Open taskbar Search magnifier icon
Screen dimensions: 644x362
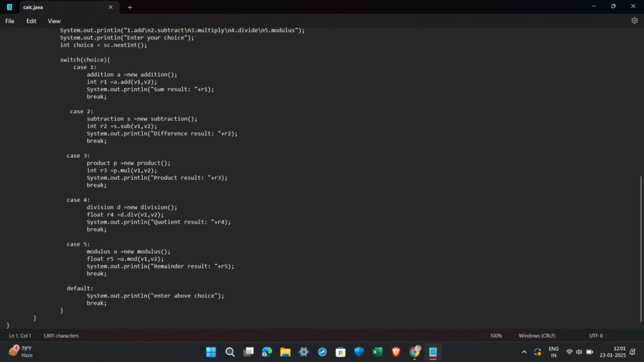click(230, 352)
